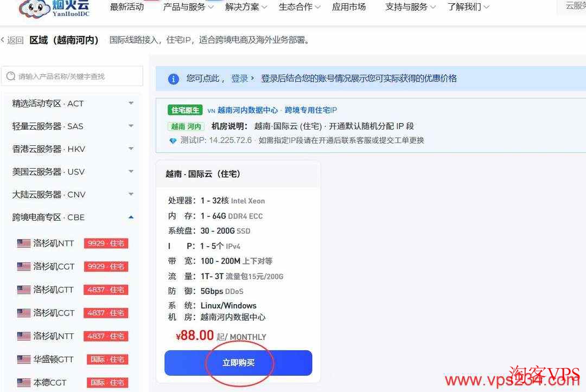Click 内存 1 - 64G DDR4 ECC line

(215, 216)
